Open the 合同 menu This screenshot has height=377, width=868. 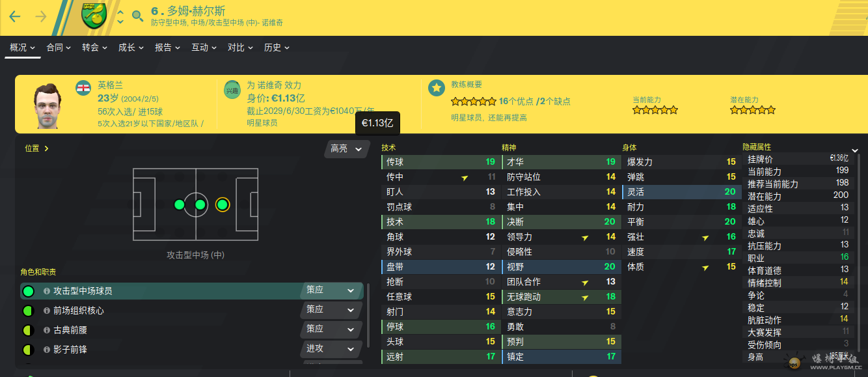[x=59, y=48]
